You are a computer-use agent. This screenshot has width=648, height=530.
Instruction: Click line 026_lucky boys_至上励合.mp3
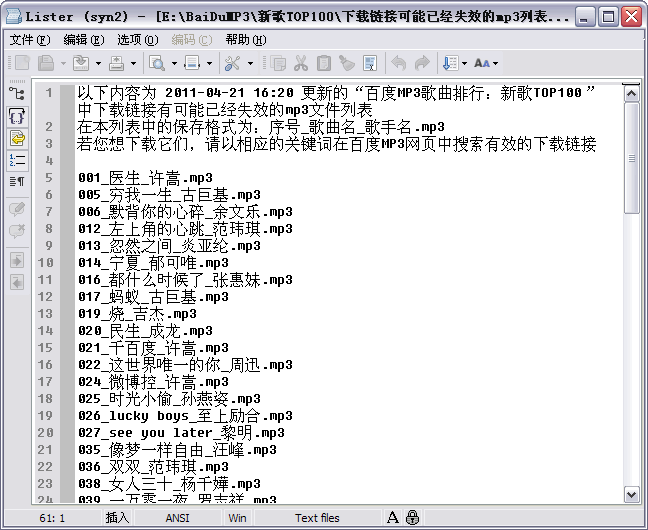[x=186, y=416]
